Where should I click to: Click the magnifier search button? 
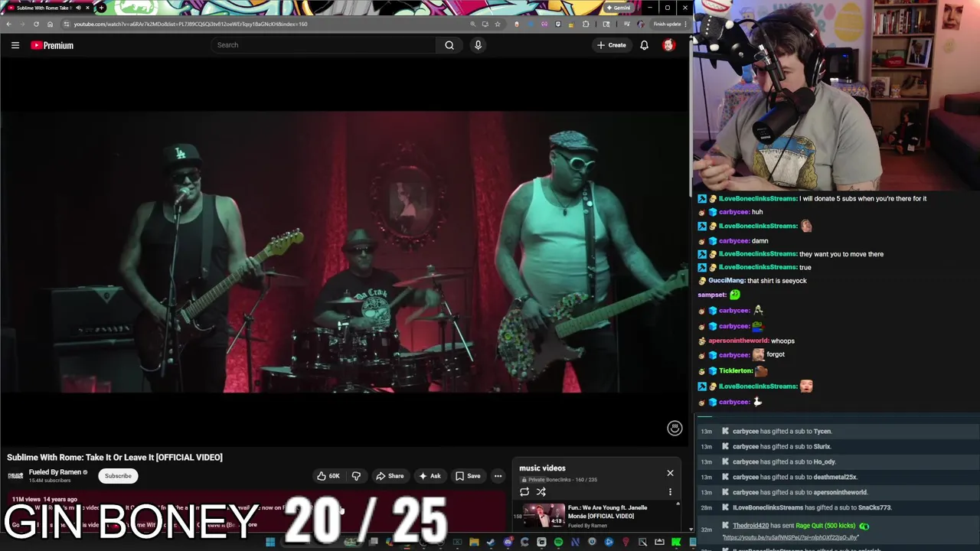point(449,45)
